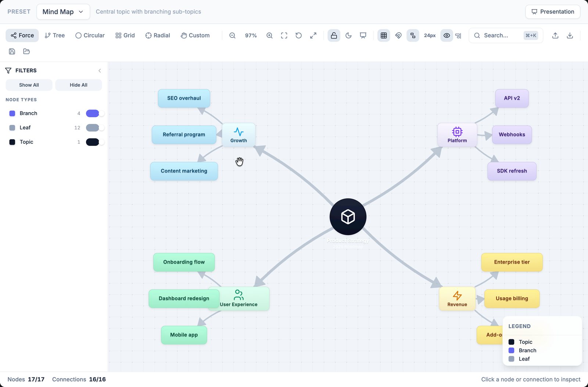This screenshot has height=387, width=588.
Task: Select the Content marketing leaf node
Action: coord(184,171)
